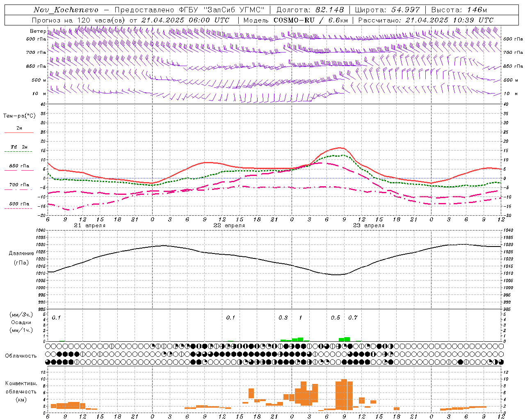This screenshot has height=420, width=525.
Task: Click the '850 гПа' temperature legend entry
Action: [x=19, y=166]
